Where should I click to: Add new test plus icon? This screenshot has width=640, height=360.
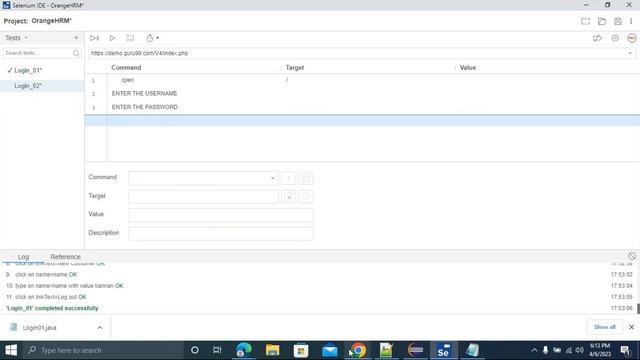[x=76, y=38]
